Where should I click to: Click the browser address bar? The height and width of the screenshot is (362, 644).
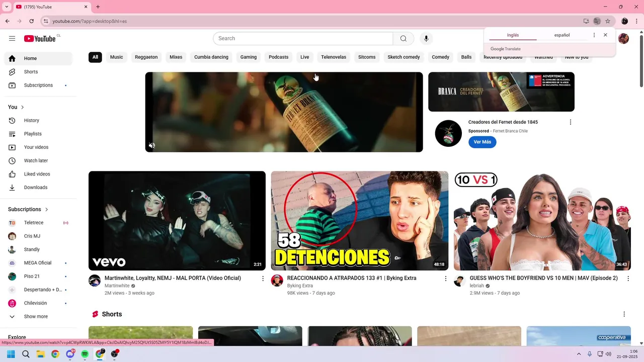[x=312, y=21]
